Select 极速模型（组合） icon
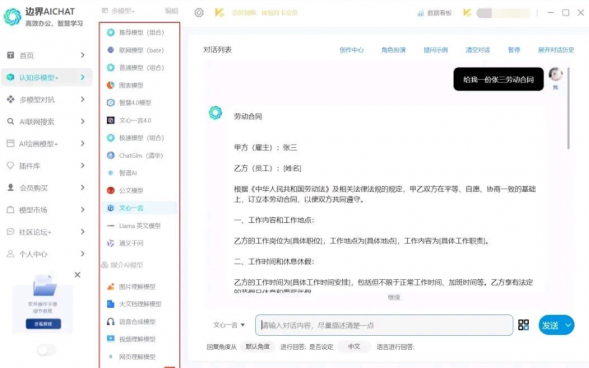589x368 pixels. 110,138
